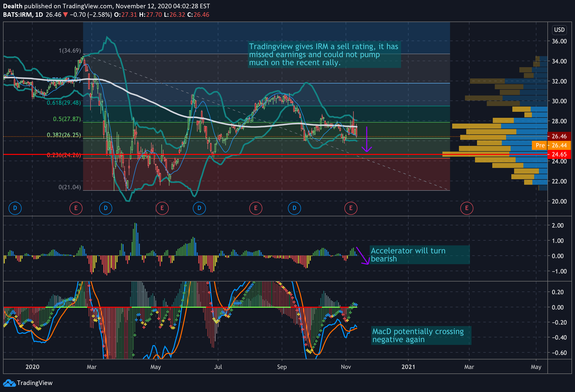The width and height of the screenshot is (575, 392).
Task: Click the 0.5(27.87) Fibonacci level label
Action: (67, 119)
